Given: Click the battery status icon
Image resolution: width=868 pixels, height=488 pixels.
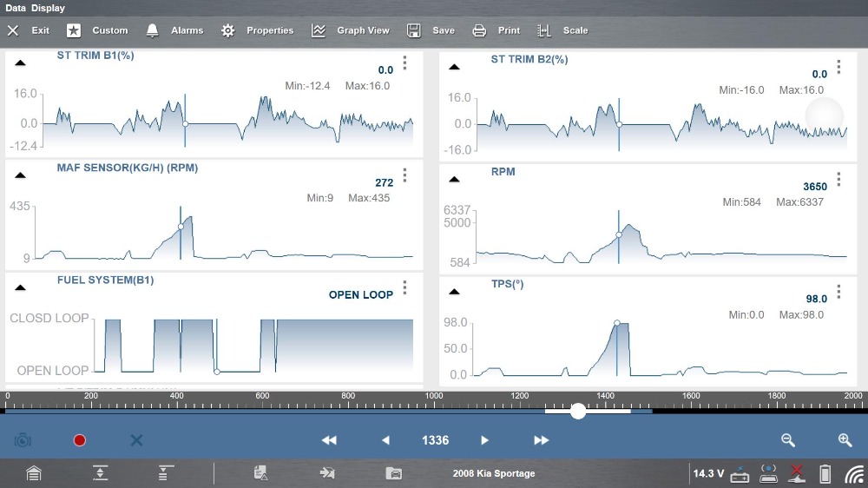Looking at the screenshot, I should 825,474.
